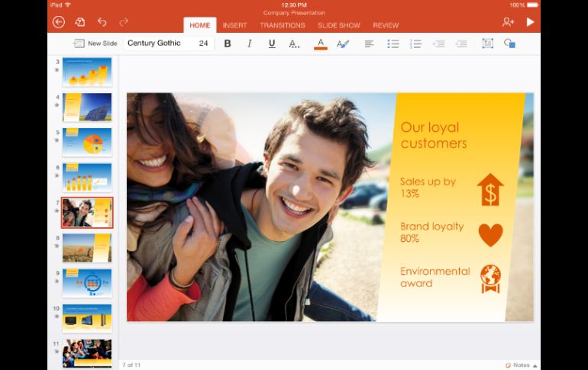Image resolution: width=588 pixels, height=370 pixels.
Task: Switch to the TRANSITIONS tab
Action: coord(282,25)
